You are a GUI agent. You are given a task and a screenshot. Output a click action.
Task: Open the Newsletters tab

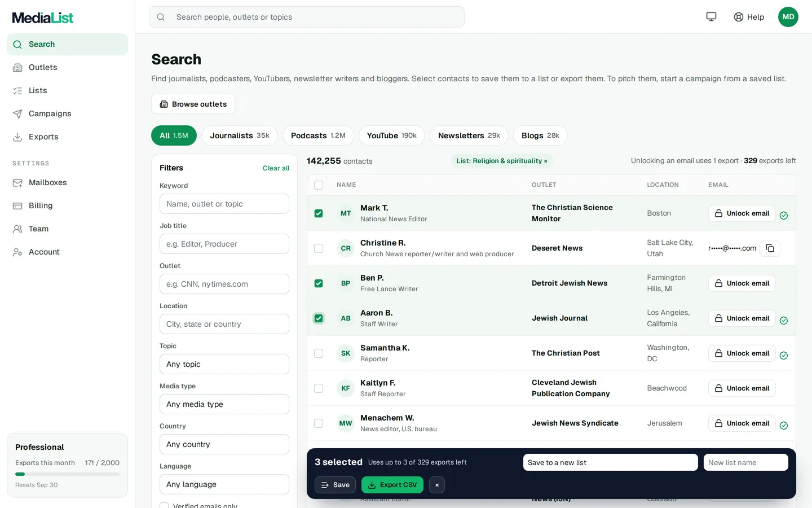point(469,135)
